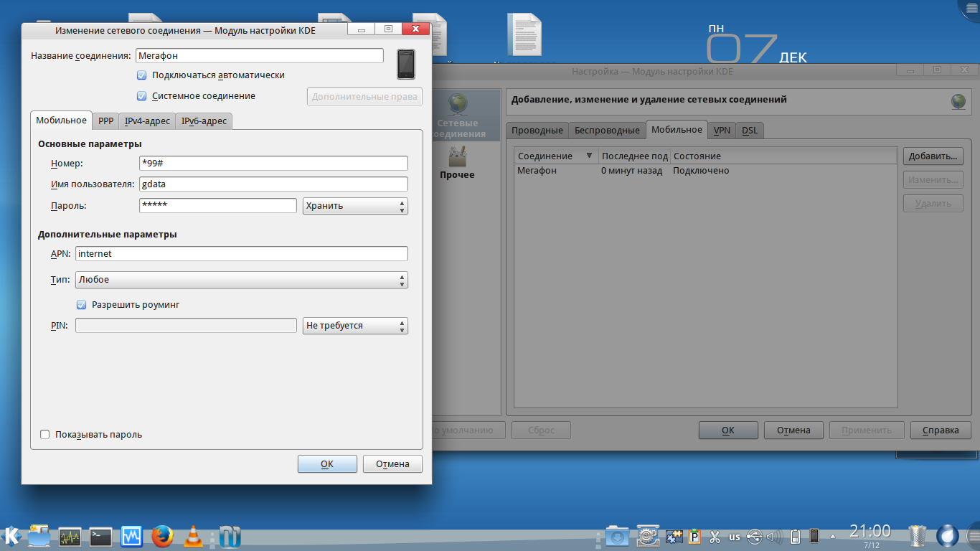This screenshot has width=980, height=551.
Task: Select the 'Прочее' category in settings sidebar
Action: [457, 162]
